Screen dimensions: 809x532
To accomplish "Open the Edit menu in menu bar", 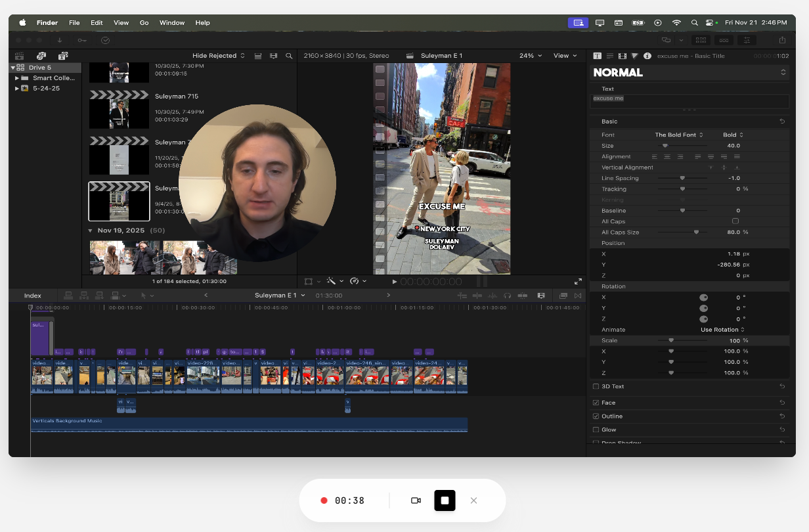I will tap(97, 22).
